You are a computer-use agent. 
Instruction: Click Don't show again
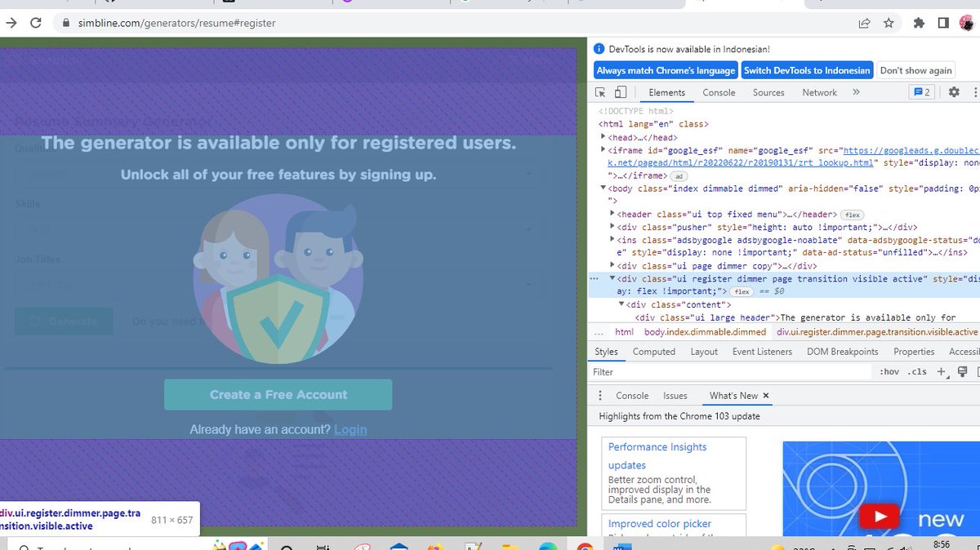click(x=915, y=70)
